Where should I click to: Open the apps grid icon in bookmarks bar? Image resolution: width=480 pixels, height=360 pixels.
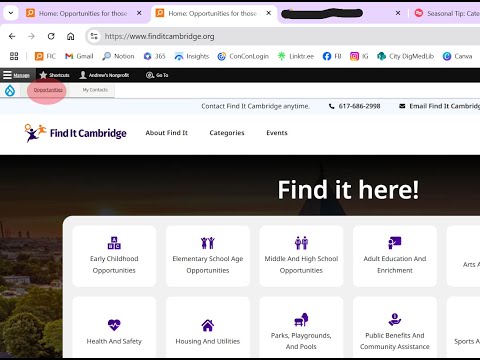click(x=14, y=56)
